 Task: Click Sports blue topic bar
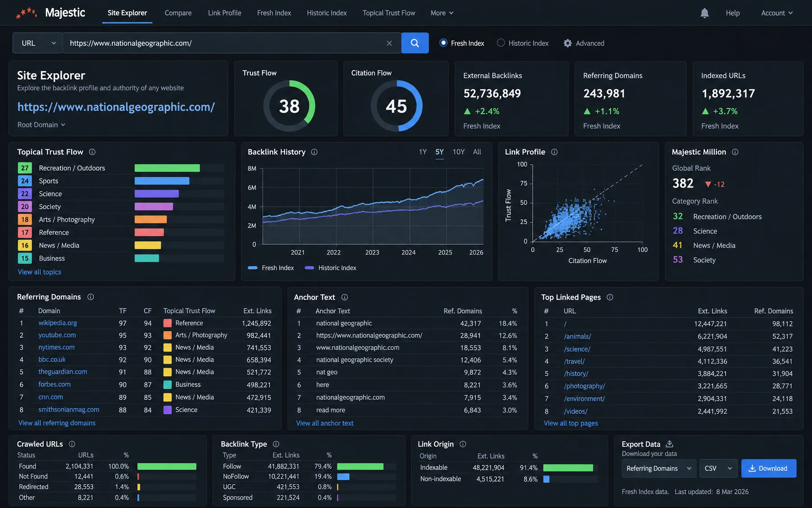[162, 181]
